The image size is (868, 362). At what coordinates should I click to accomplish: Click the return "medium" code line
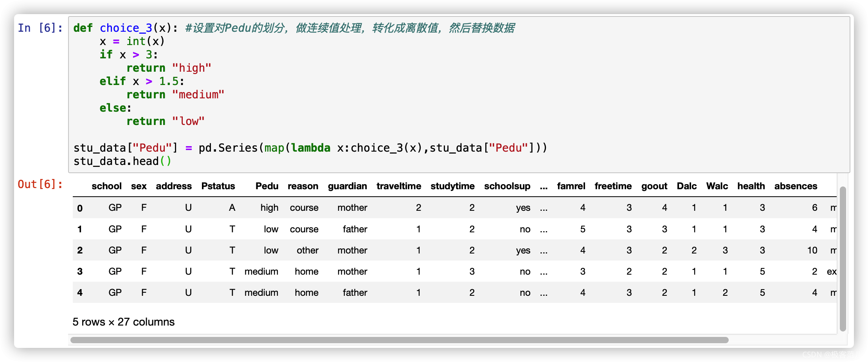click(x=175, y=94)
